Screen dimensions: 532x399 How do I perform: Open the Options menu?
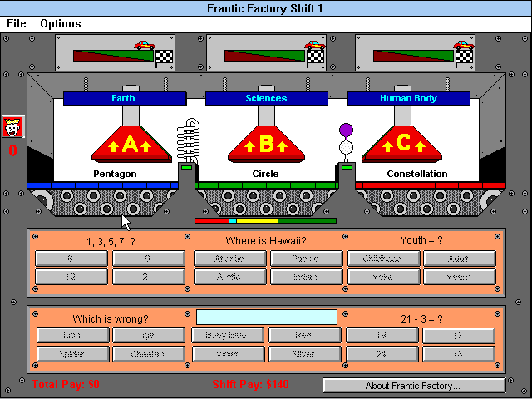click(x=61, y=24)
